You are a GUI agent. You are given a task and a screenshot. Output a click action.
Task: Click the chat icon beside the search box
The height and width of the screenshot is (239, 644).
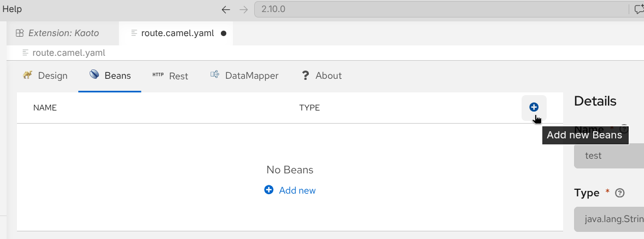click(639, 9)
